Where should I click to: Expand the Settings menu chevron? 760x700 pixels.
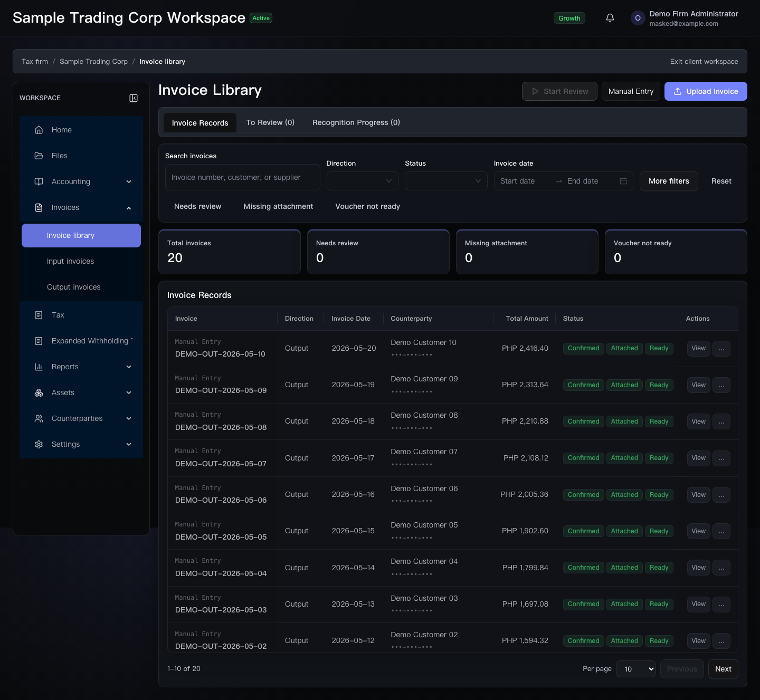tap(129, 445)
